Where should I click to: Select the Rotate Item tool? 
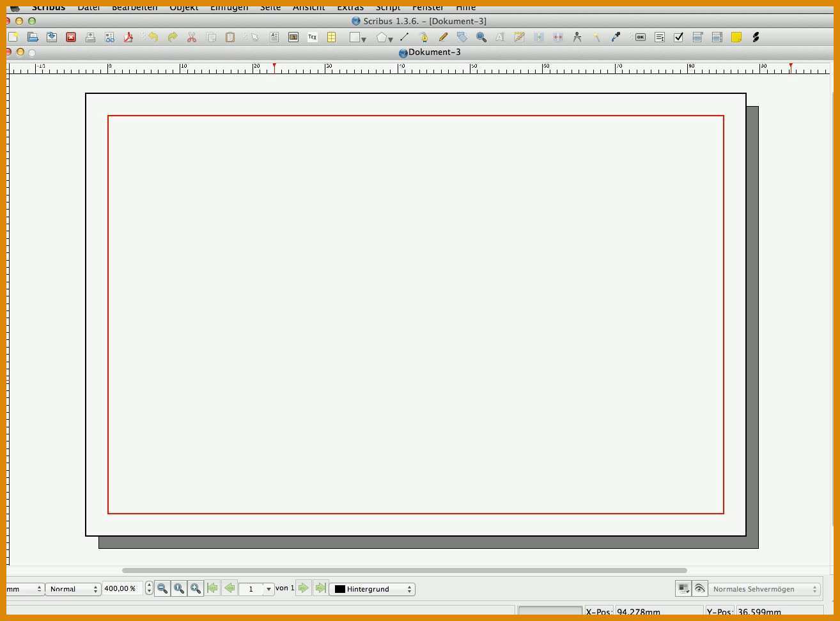tap(462, 37)
